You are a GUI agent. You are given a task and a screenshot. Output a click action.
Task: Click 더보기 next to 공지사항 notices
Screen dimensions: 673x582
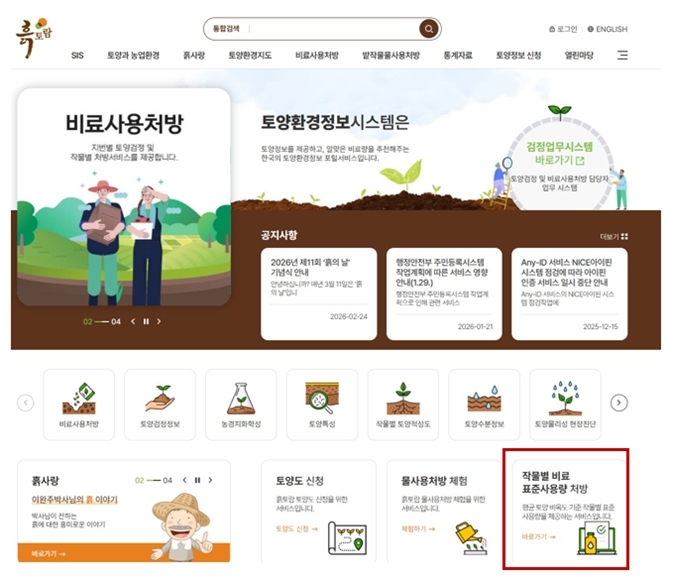pyautogui.click(x=613, y=236)
